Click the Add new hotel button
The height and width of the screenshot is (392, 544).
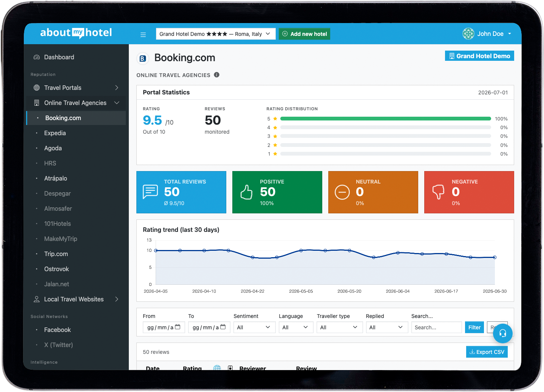[304, 34]
